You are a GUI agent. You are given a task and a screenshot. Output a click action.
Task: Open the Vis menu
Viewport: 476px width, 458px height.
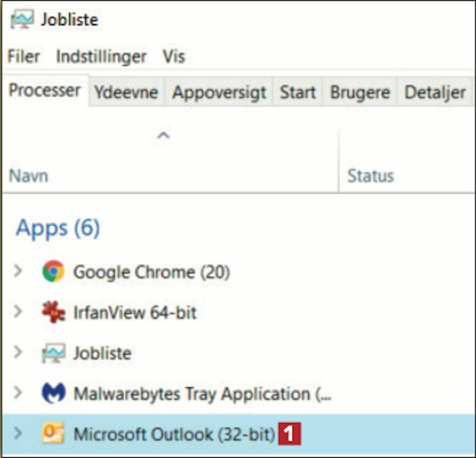tap(174, 57)
